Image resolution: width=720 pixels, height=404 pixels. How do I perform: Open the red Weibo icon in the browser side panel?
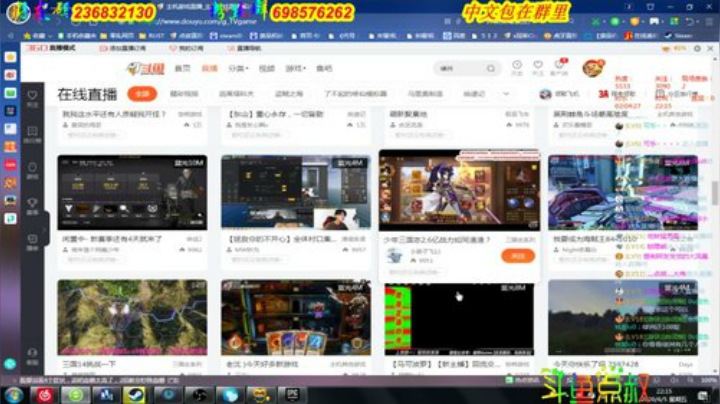click(11, 75)
